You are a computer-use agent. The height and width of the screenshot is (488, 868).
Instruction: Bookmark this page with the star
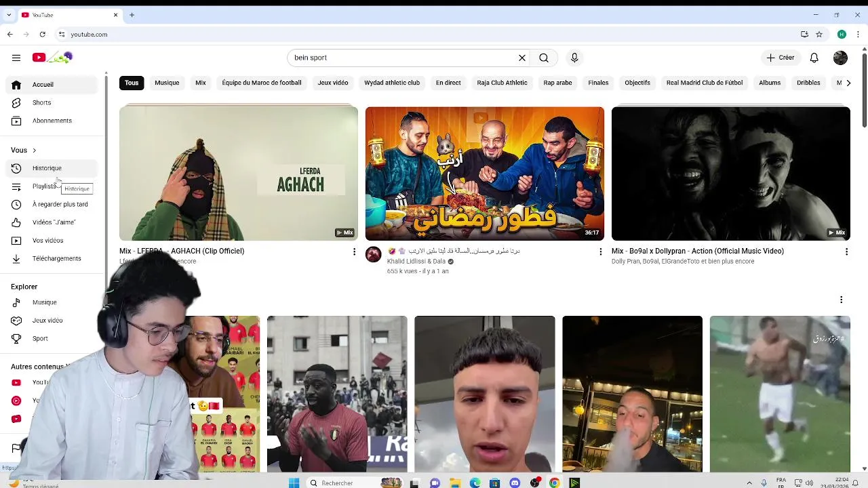click(x=819, y=35)
